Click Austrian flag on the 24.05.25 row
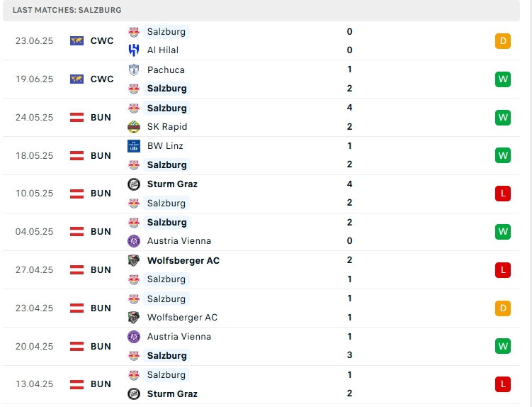 [x=77, y=118]
